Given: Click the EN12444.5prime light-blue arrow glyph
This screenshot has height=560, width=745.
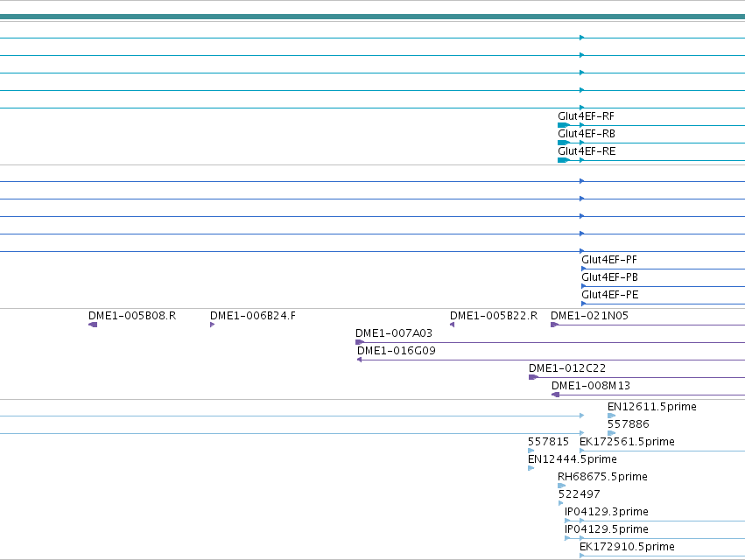Looking at the screenshot, I should [x=531, y=468].
